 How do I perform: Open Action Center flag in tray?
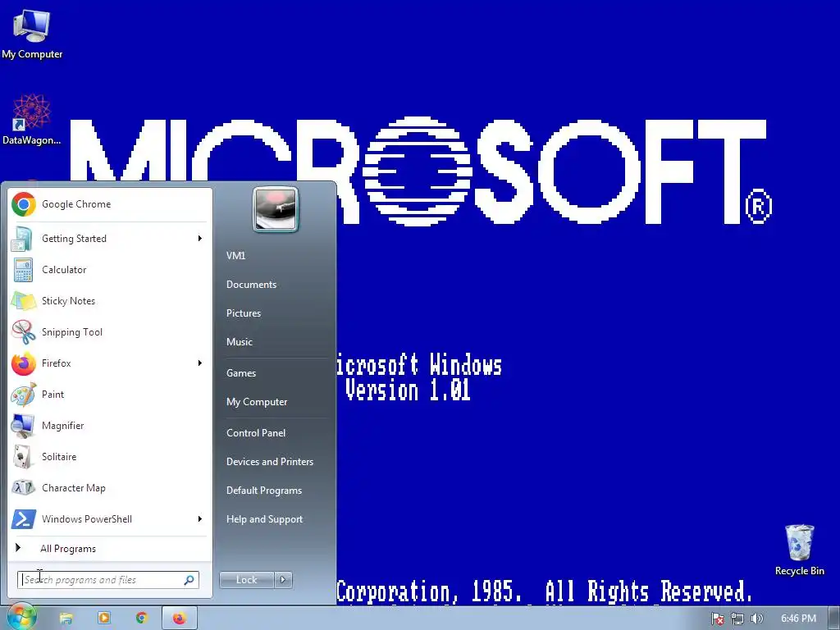click(717, 619)
